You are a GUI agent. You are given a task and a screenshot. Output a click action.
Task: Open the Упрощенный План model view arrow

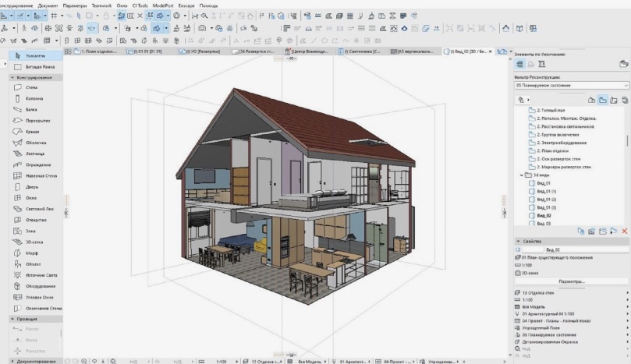coord(627,328)
